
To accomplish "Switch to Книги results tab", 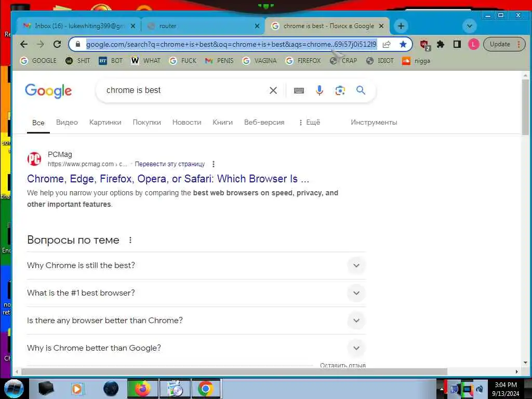I will (222, 123).
